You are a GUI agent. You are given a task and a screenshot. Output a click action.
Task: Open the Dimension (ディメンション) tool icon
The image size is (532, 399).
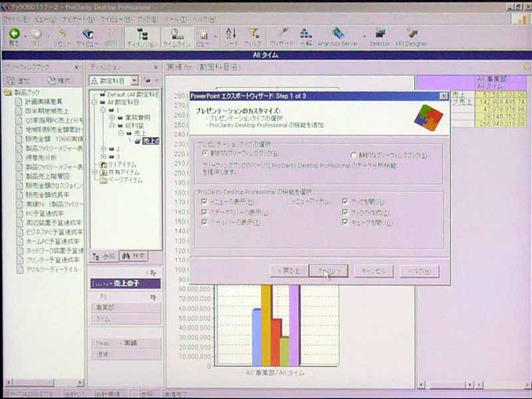pos(142,34)
